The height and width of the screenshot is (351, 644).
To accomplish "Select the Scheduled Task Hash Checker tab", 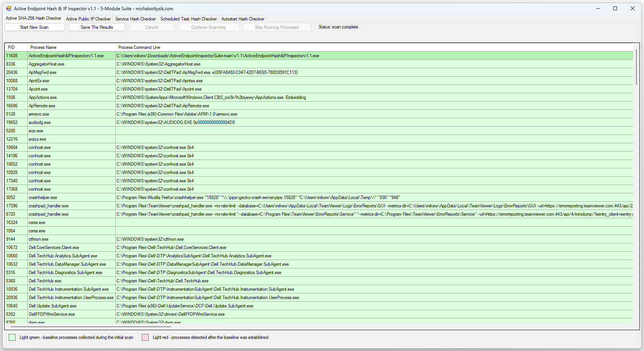I will [x=188, y=19].
